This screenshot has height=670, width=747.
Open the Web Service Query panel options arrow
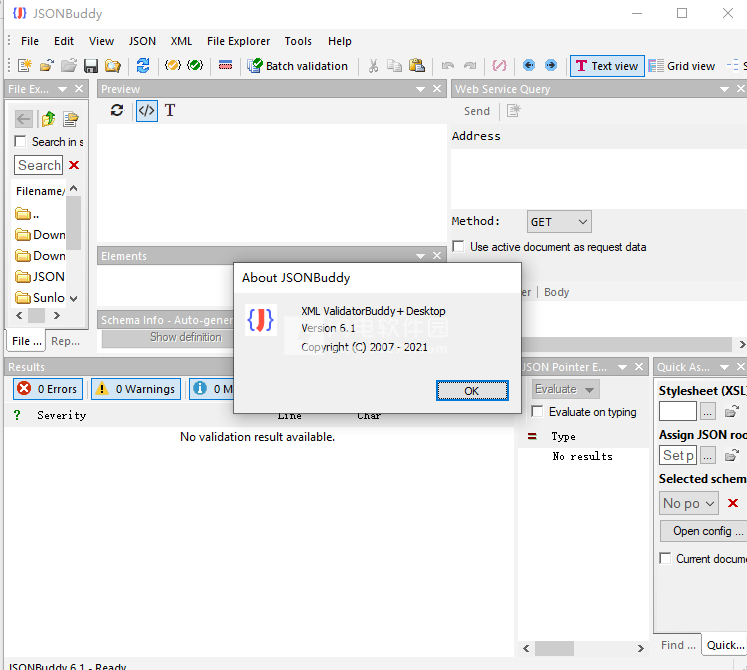(x=724, y=89)
